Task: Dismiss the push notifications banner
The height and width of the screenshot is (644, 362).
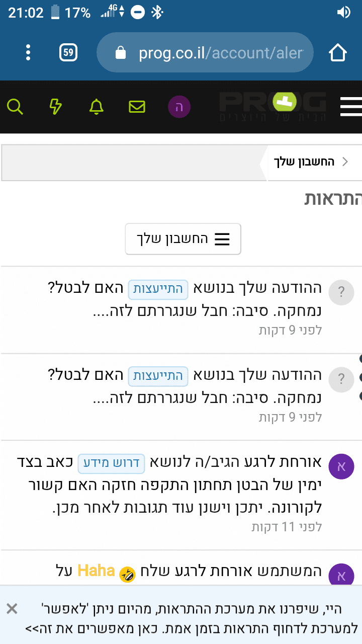Action: tap(12, 609)
